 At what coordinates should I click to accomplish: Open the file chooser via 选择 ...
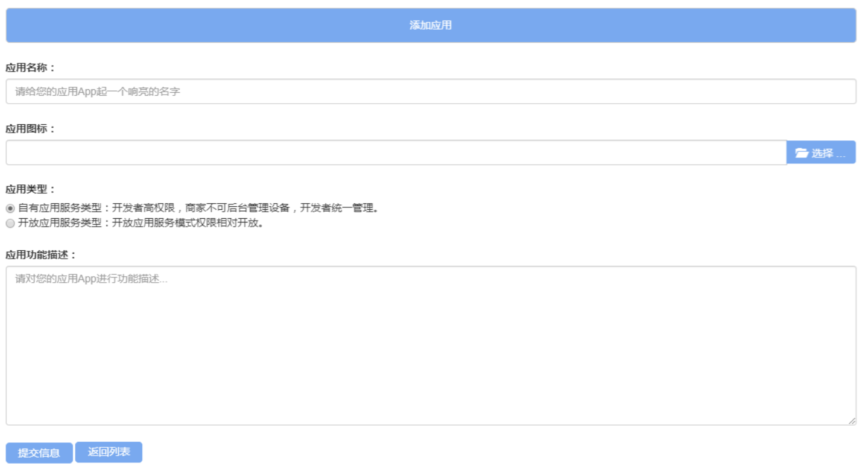coord(821,153)
